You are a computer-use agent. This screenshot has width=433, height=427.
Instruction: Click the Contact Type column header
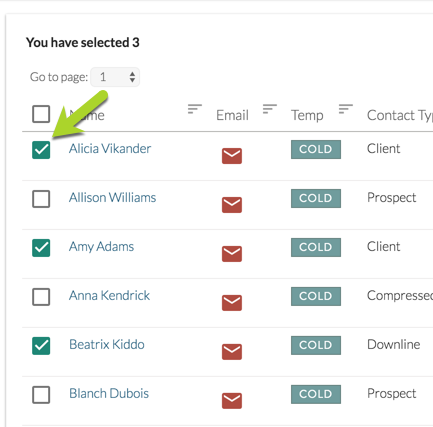[400, 116]
